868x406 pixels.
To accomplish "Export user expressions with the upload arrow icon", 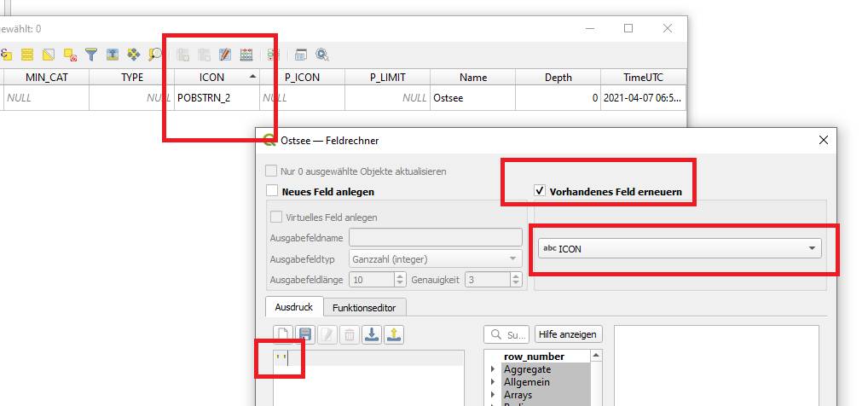I will [393, 334].
